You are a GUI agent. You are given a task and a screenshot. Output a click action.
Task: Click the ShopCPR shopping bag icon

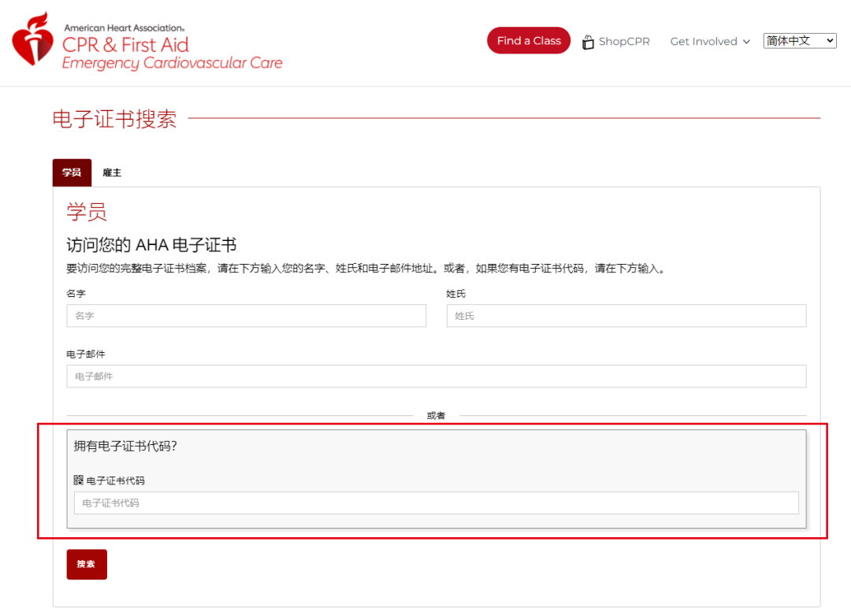588,42
